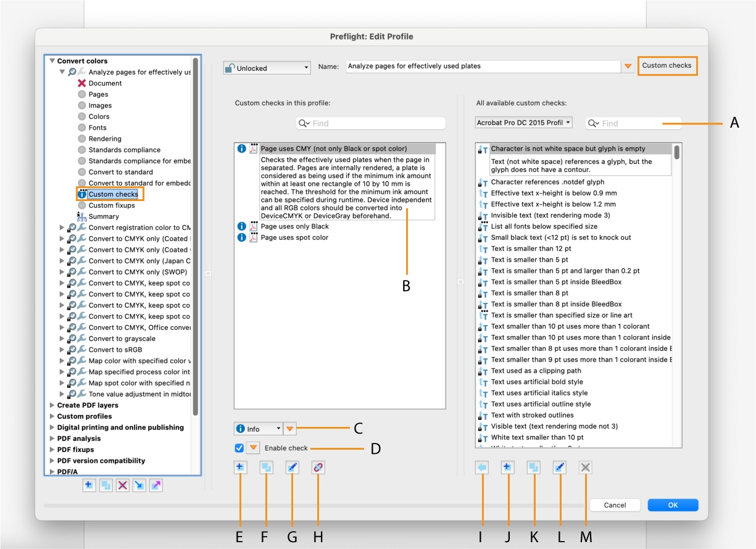
Task: Create a new preflight profile
Action: pyautogui.click(x=89, y=485)
